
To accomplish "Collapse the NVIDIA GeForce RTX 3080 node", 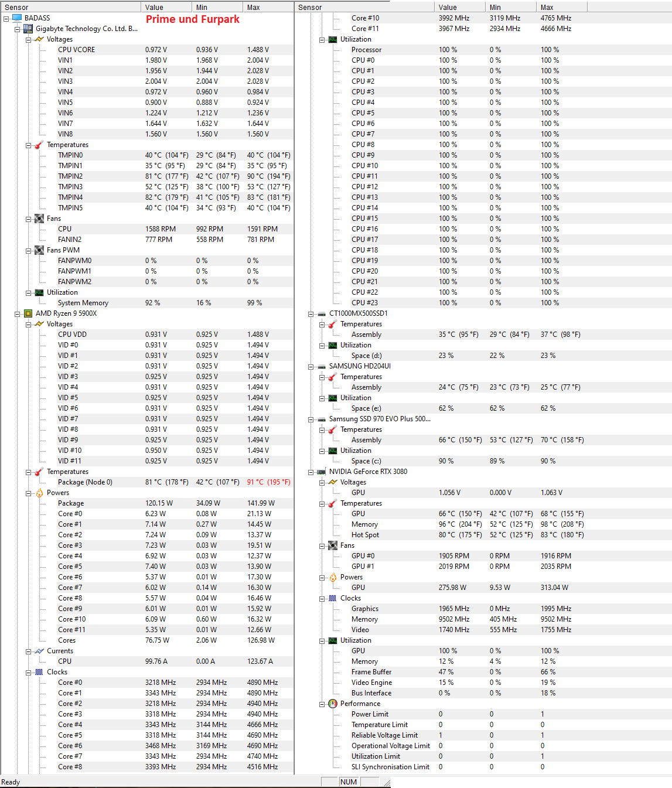I will 311,472.
